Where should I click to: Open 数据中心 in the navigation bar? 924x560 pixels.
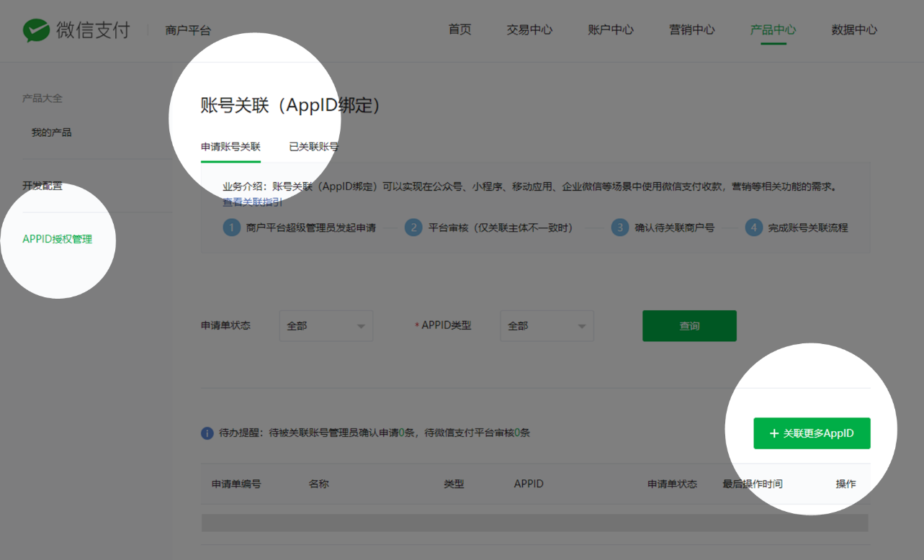click(x=854, y=30)
